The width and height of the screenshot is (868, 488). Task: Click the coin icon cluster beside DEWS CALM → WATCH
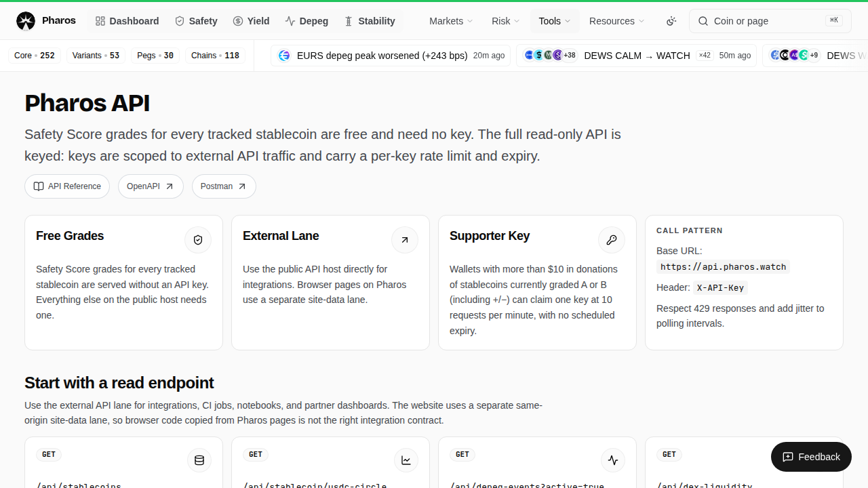pyautogui.click(x=550, y=56)
